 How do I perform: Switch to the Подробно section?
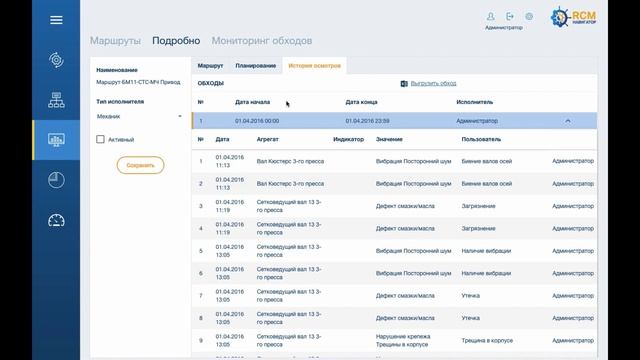click(x=176, y=40)
